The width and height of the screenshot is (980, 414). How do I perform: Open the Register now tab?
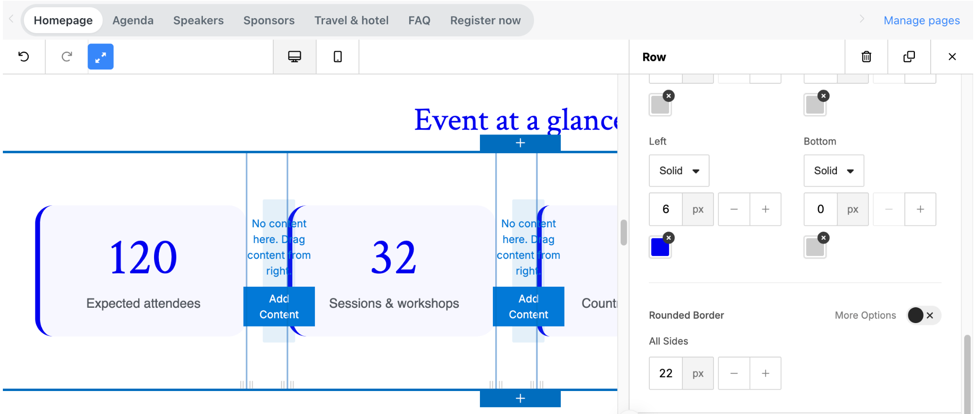click(485, 21)
